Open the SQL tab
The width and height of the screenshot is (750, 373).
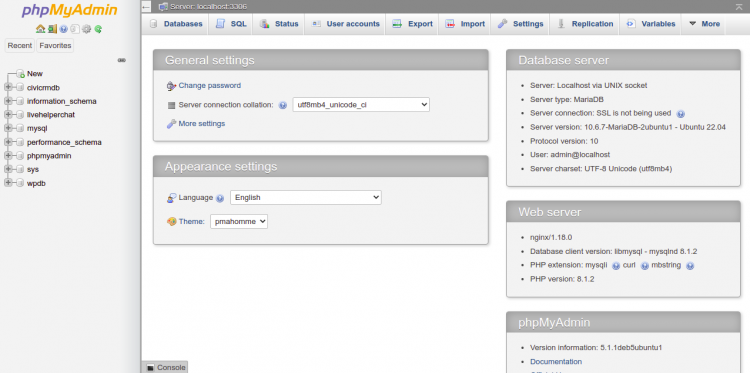pos(231,24)
